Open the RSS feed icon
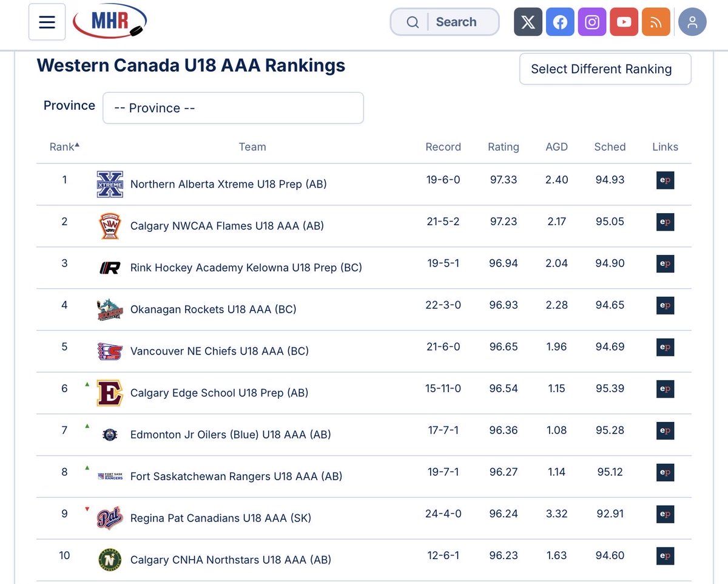Screen dimensions: 728x584 pyautogui.click(x=656, y=22)
